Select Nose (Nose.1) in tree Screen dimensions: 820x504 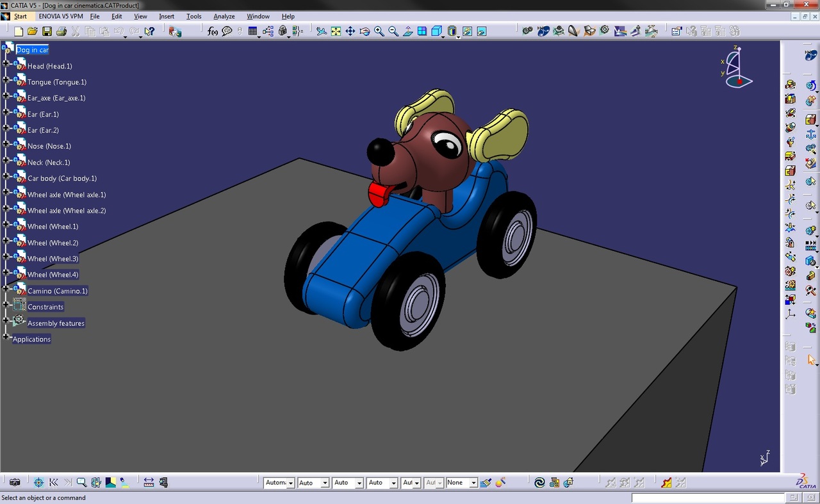click(49, 146)
